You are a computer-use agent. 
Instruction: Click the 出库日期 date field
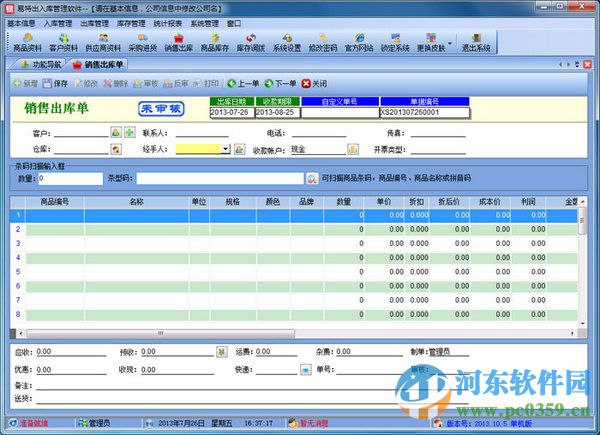click(232, 112)
